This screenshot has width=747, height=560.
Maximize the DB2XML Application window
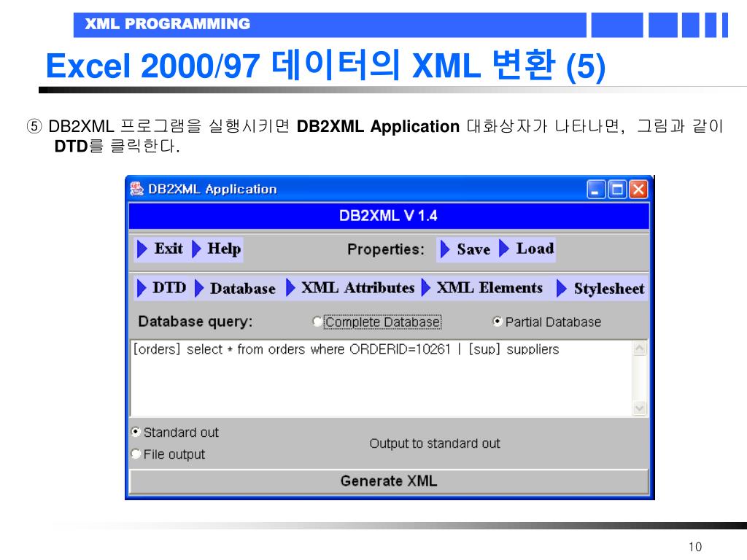(x=617, y=190)
